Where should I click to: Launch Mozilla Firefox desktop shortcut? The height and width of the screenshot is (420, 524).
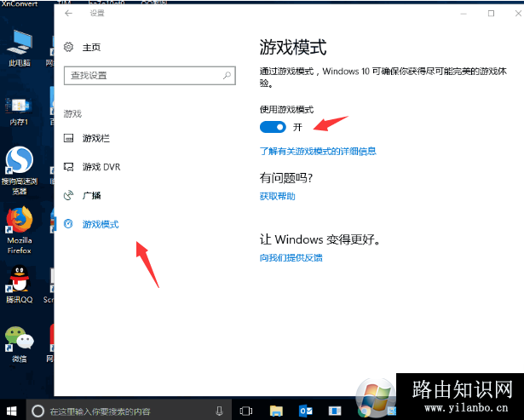20,231
